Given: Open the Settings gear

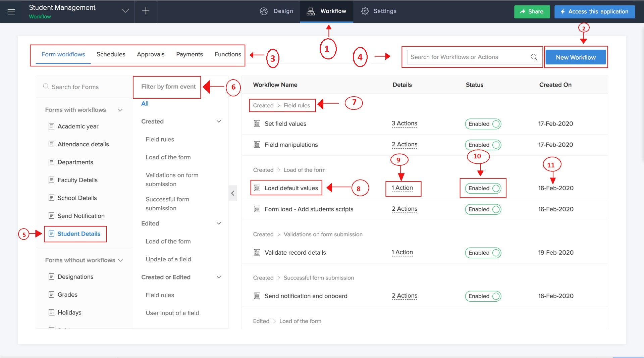Looking at the screenshot, I should (x=366, y=11).
